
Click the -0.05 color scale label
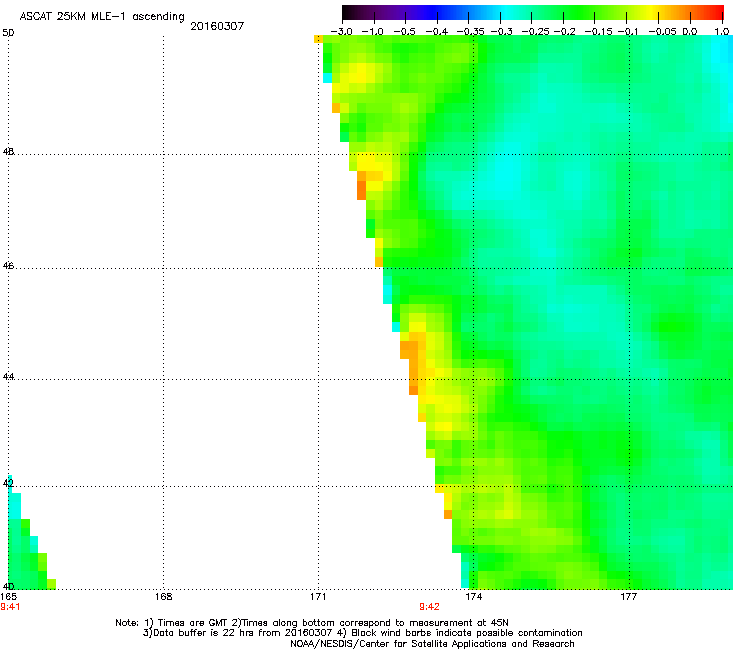(x=662, y=32)
